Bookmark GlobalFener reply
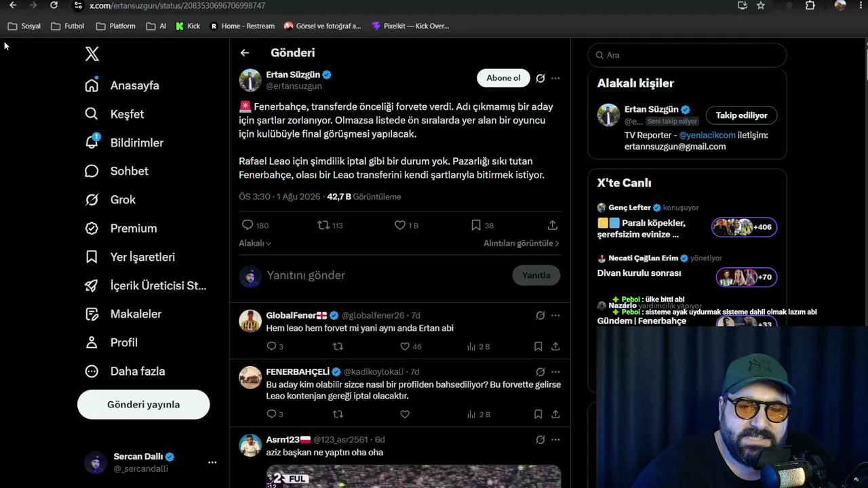Screen dimensions: 868x488 click(x=538, y=346)
